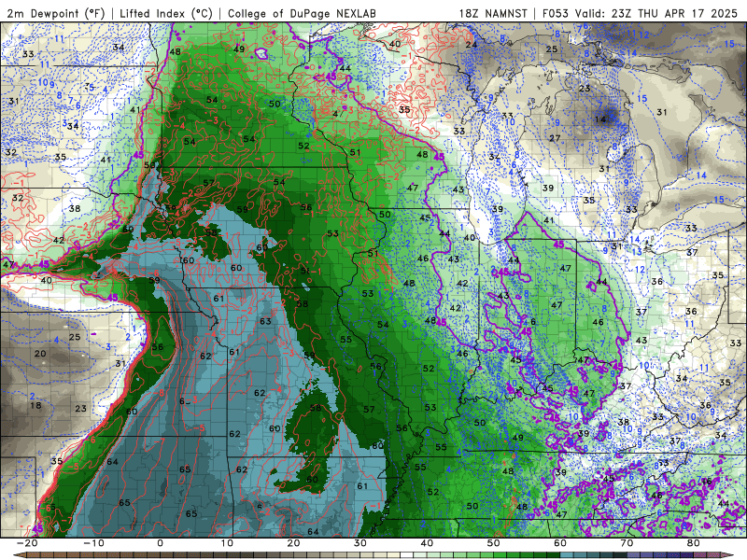
Task: Click the "2m Dewpoint (°F)" title text
Action: 55,13
